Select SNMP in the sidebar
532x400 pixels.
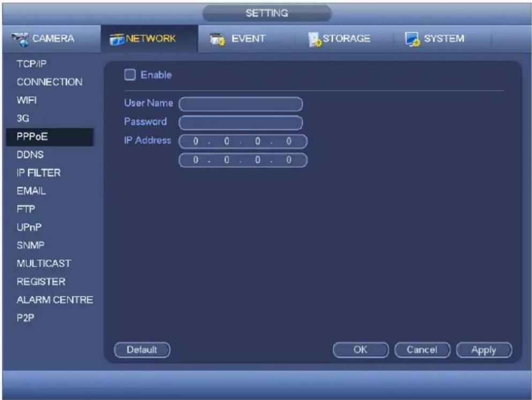(31, 245)
